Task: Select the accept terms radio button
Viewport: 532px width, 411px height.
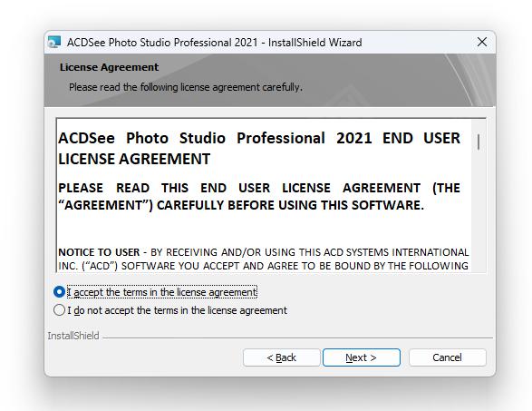Action: (59, 292)
